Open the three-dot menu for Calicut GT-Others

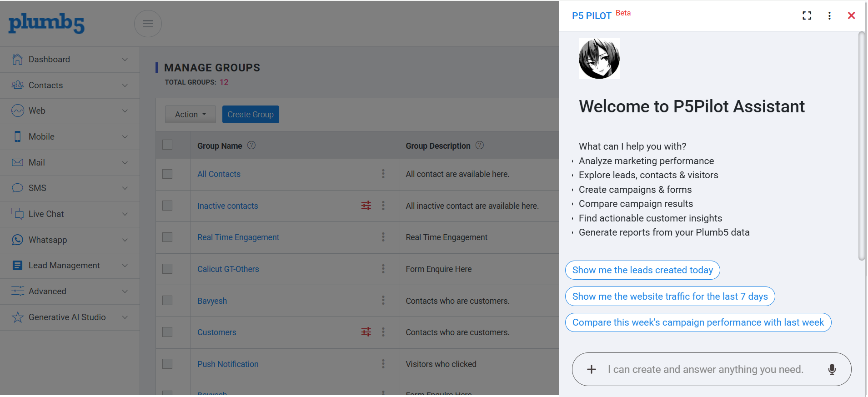(x=383, y=269)
